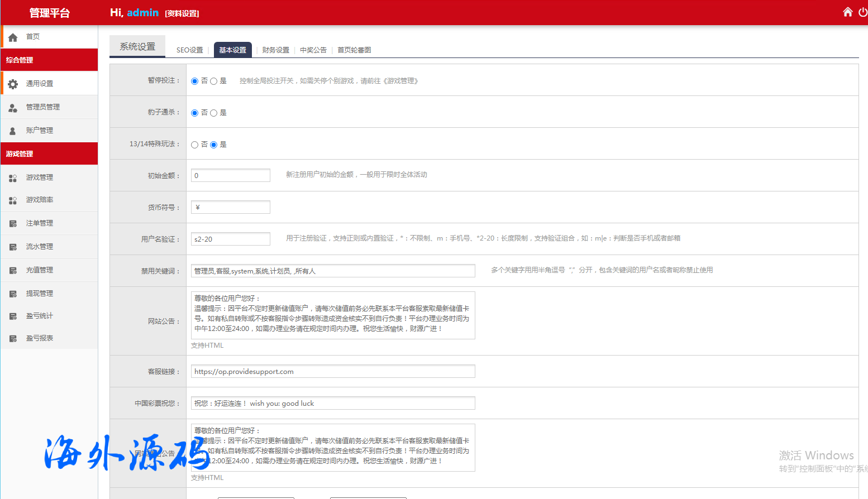Switch to the SEO设置 tab
The height and width of the screenshot is (499, 868).
(x=190, y=50)
